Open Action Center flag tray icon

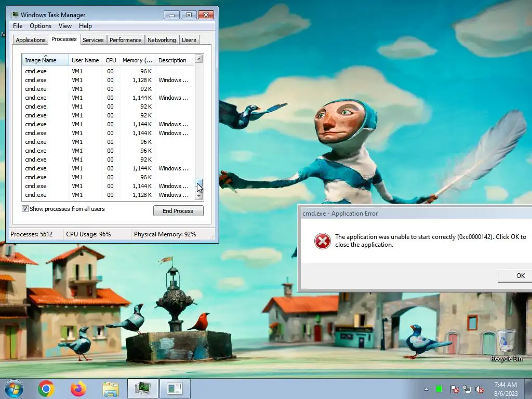pos(454,389)
